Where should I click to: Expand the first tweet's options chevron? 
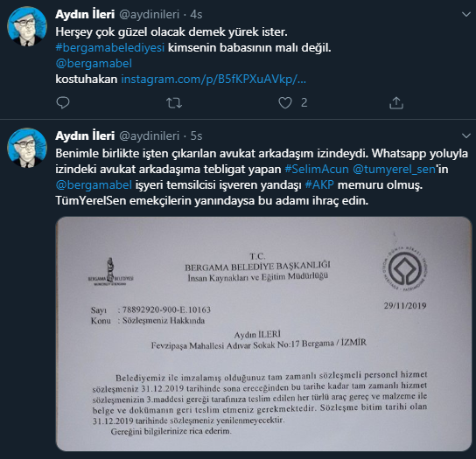[x=466, y=14]
